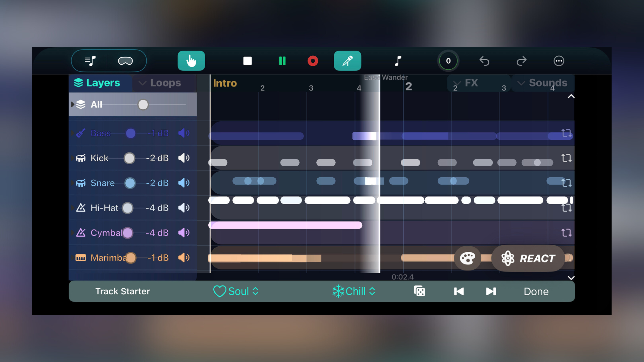
Task: Mute the Bass layer speaker
Action: click(184, 133)
